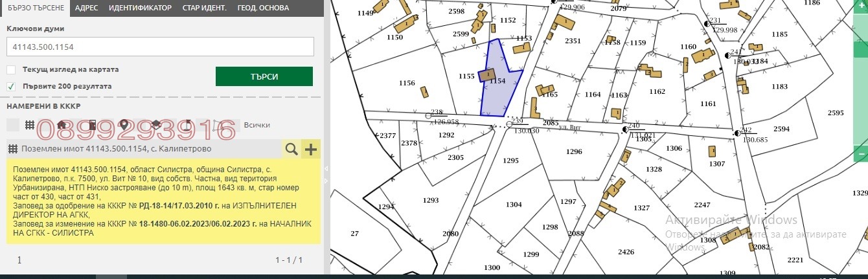Toggle the first empty filter box
This screenshot has height=279, width=868.
tap(12, 125)
